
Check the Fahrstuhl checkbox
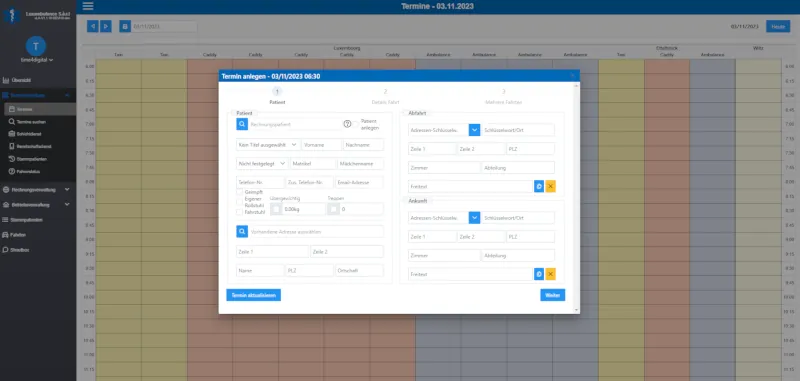[x=239, y=212]
